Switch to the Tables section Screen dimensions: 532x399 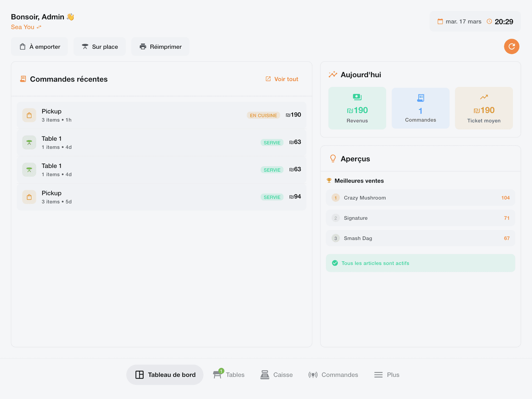(x=229, y=375)
